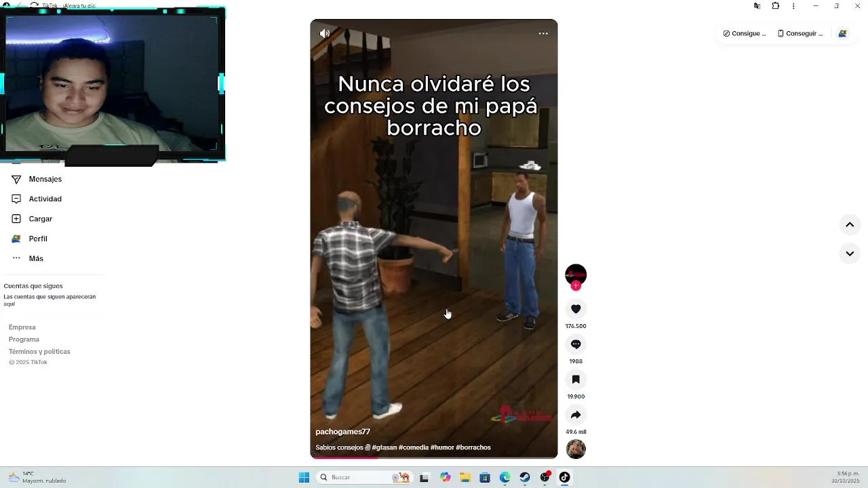This screenshot has width=868, height=488.
Task: Click the Cargar plus-square icon
Action: (16, 219)
